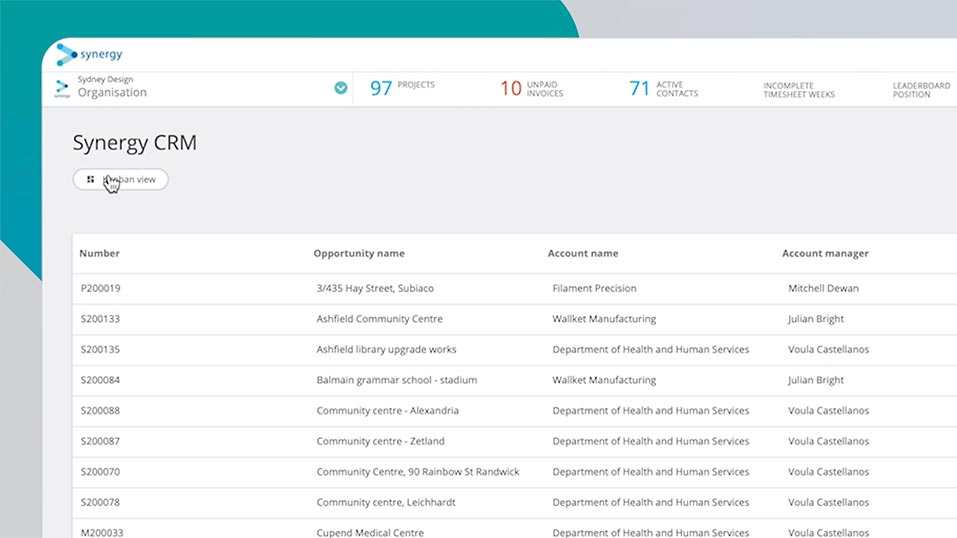This screenshot has width=957, height=538.
Task: Switch to Kanban view button
Action: point(120,179)
